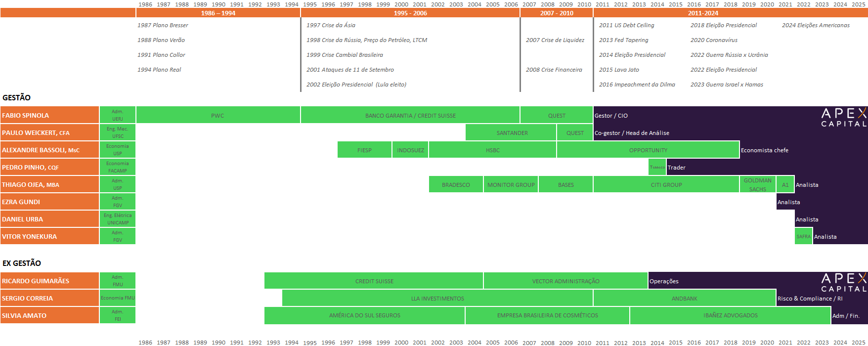Viewport: 868px width, 346px height.
Task: Select 2007 Crise de Liquidez event
Action: tap(555, 40)
